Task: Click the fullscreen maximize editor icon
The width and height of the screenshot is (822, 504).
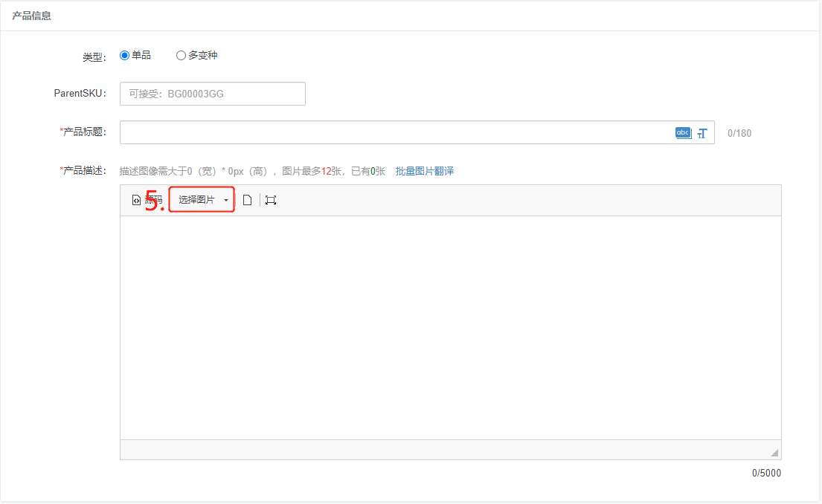Action: (x=271, y=200)
